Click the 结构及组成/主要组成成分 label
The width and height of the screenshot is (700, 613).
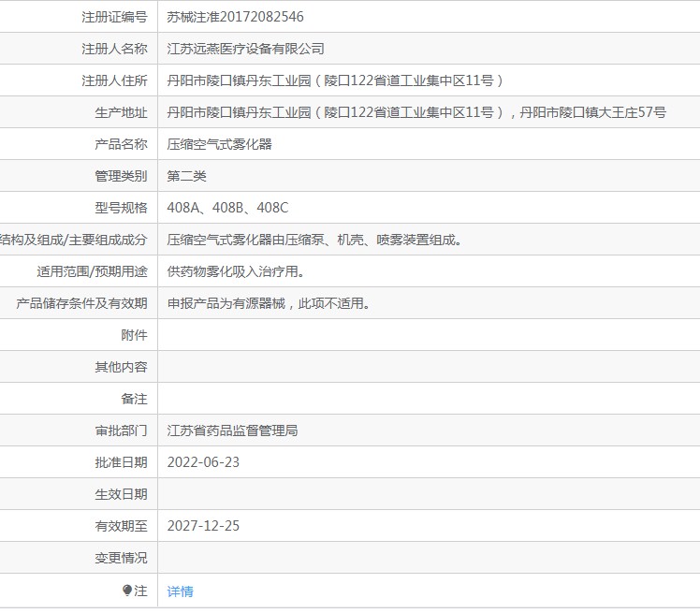tap(74, 240)
